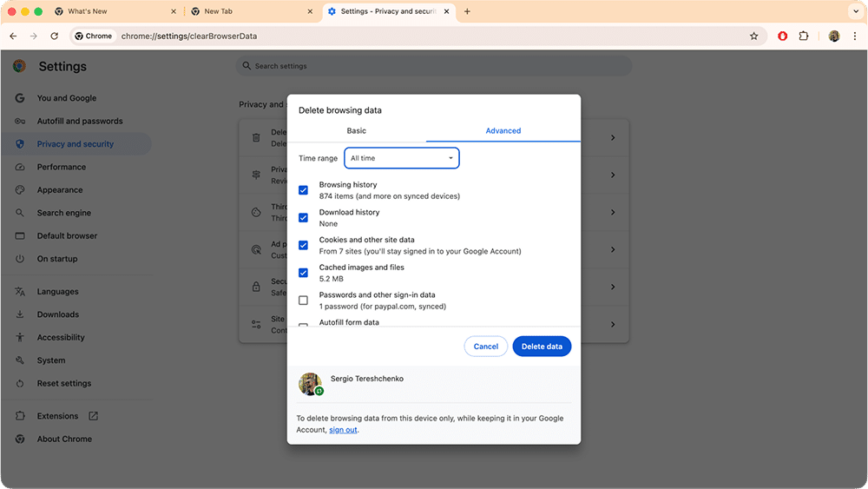Screen dimensions: 868x489
Task: Click the profile avatar in Chrome toolbar
Action: pyautogui.click(x=834, y=36)
